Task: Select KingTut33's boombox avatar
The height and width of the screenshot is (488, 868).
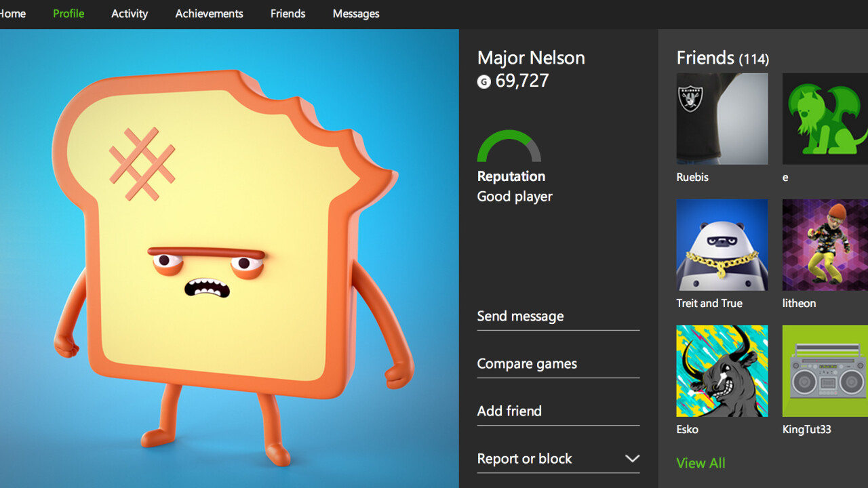Action: pos(824,371)
